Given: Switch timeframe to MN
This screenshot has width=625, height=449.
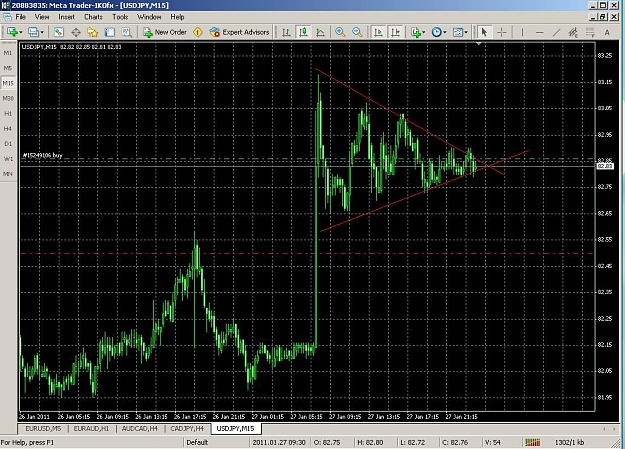Looking at the screenshot, I should pos(8,174).
